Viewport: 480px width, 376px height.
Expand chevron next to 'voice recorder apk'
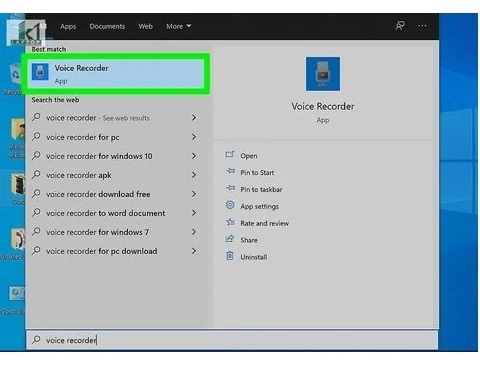click(x=194, y=175)
